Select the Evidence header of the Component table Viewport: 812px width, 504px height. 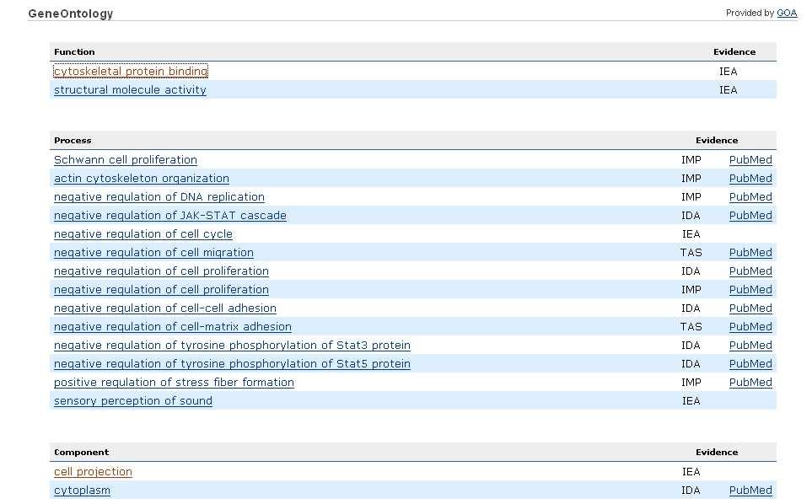pyautogui.click(x=717, y=453)
